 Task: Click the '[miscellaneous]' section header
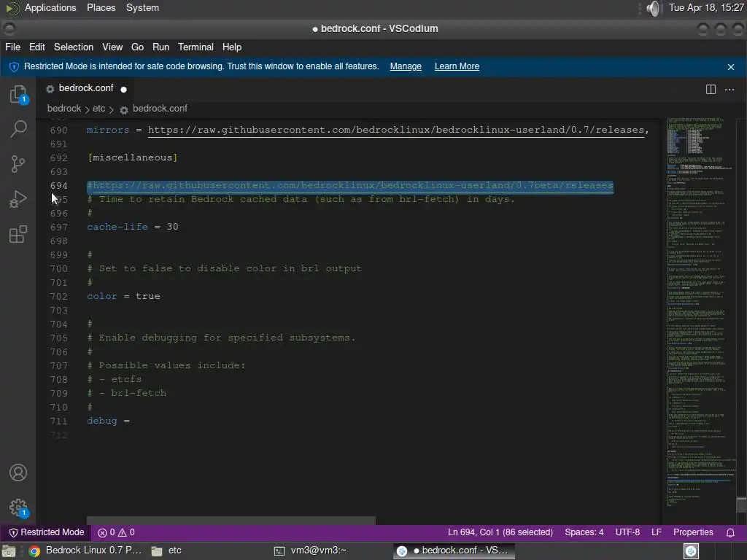(x=133, y=157)
